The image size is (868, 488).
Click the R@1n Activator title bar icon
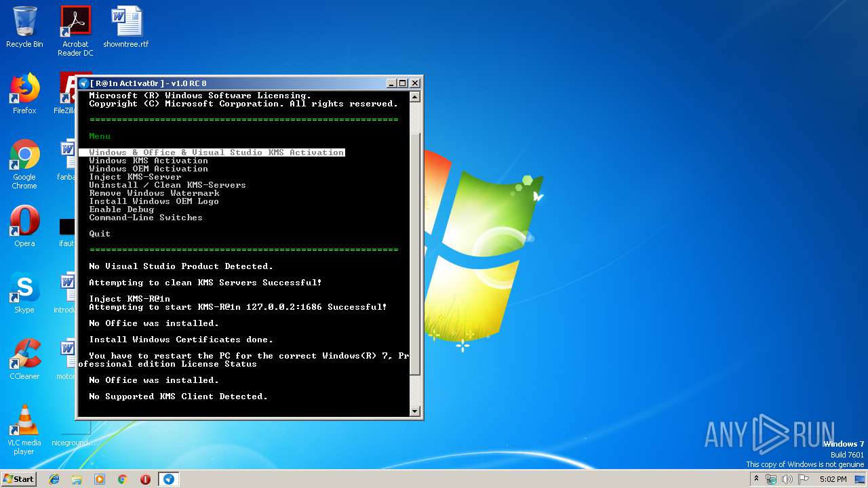pos(84,83)
